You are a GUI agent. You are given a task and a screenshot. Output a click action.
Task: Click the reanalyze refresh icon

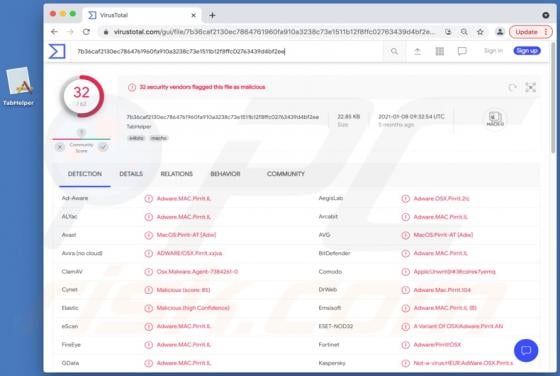click(x=512, y=87)
